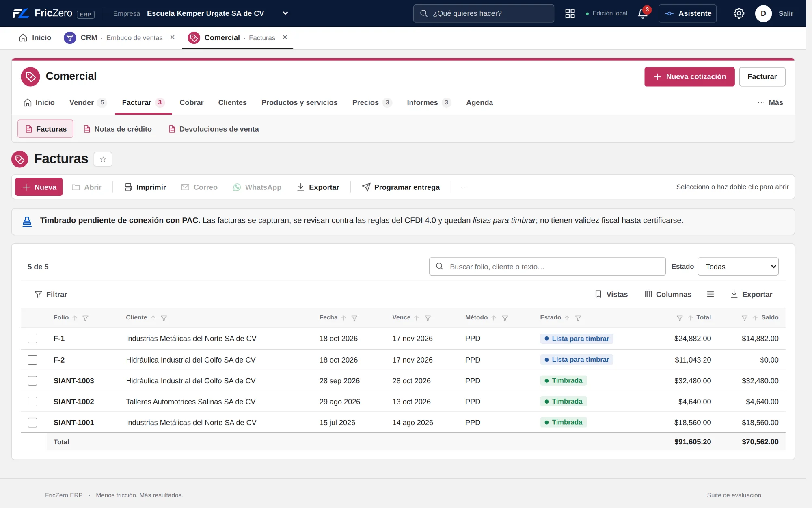Switch to the Clientes tab

click(x=232, y=102)
